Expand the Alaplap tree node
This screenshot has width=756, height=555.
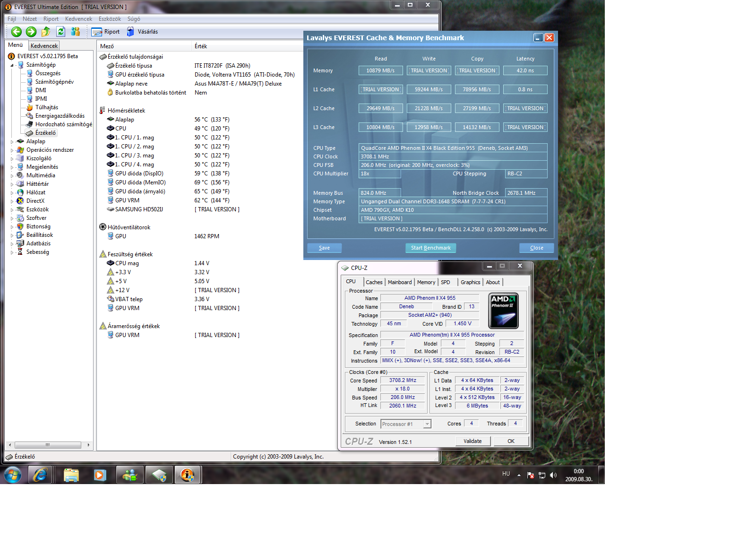click(x=12, y=141)
